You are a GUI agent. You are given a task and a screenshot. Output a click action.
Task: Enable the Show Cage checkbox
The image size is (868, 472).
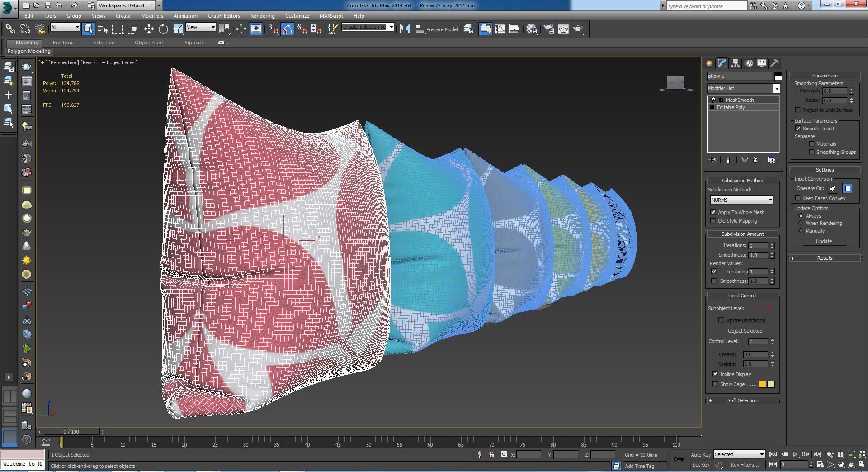click(x=715, y=384)
